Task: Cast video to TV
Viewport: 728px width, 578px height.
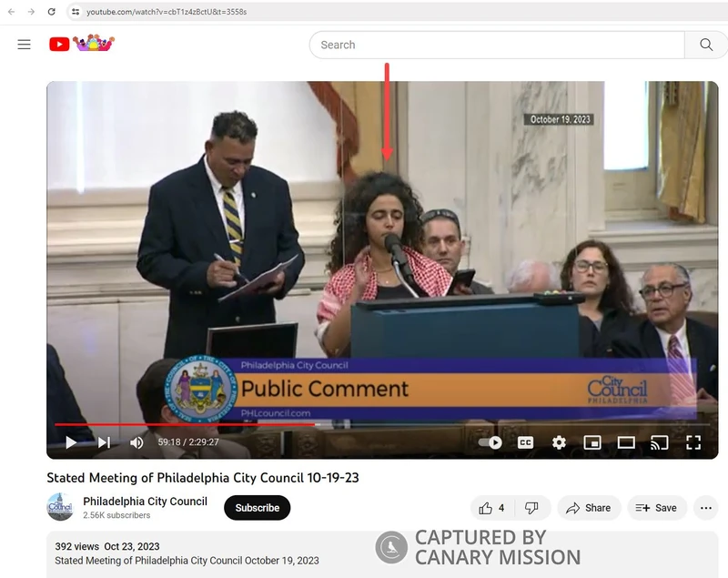Action: 659,442
